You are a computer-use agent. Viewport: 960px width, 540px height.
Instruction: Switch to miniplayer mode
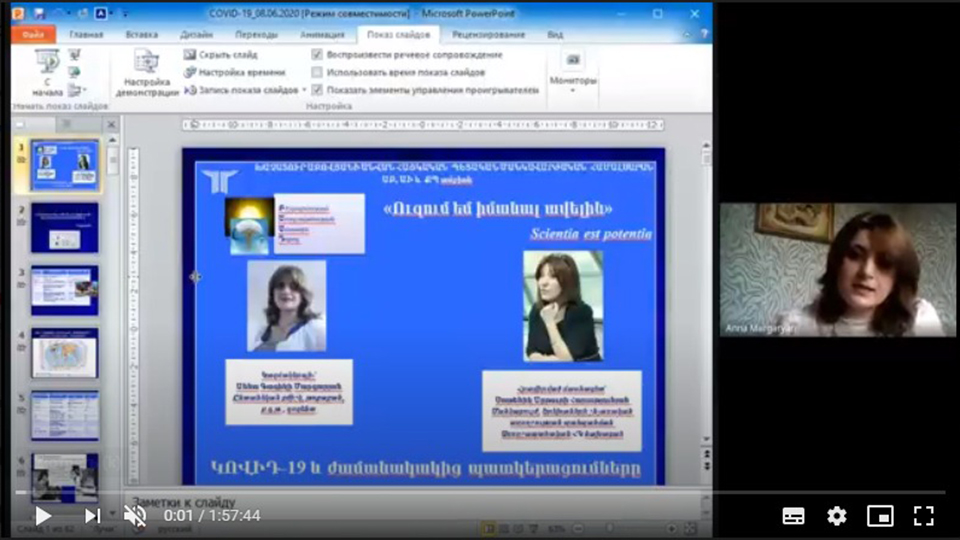tap(880, 515)
